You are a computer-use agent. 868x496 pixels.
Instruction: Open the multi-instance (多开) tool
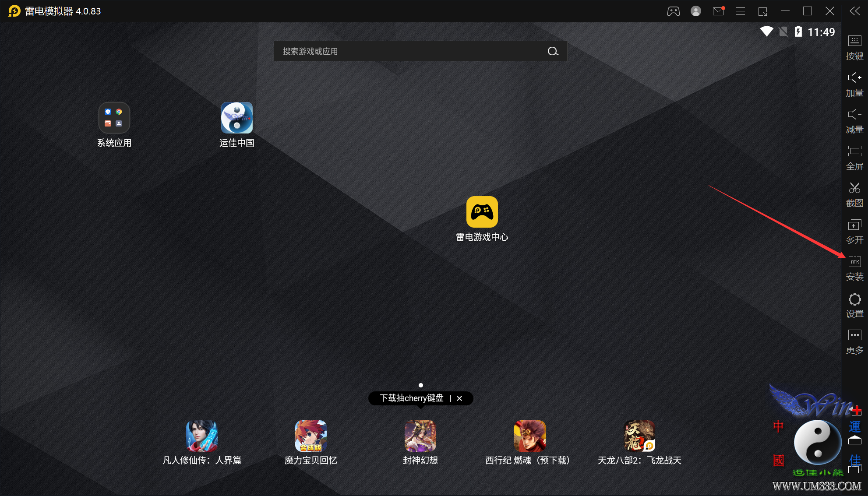pos(854,225)
